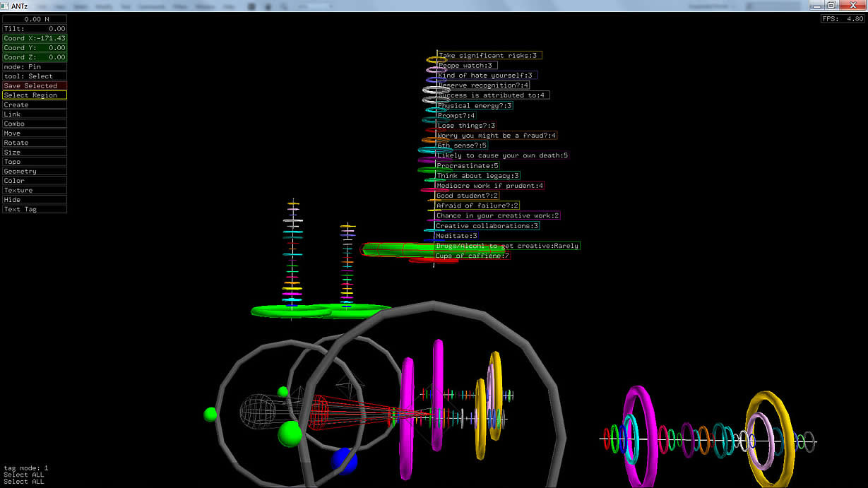Click the ANTz application icon in title bar
Viewport: 868px width, 488px height.
click(x=6, y=6)
